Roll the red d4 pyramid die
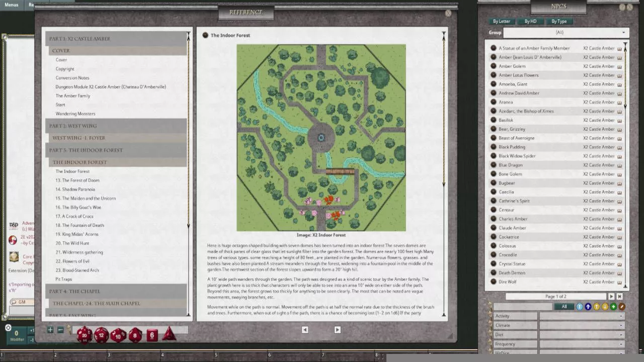The width and height of the screenshot is (644, 362). (169, 334)
